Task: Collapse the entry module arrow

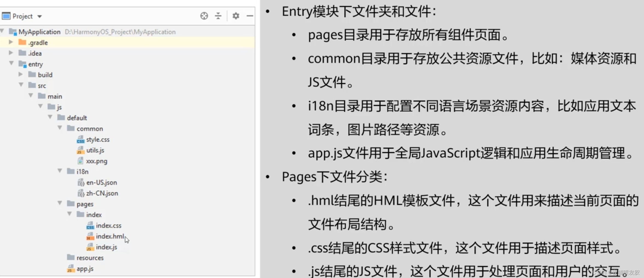Action: coord(12,63)
